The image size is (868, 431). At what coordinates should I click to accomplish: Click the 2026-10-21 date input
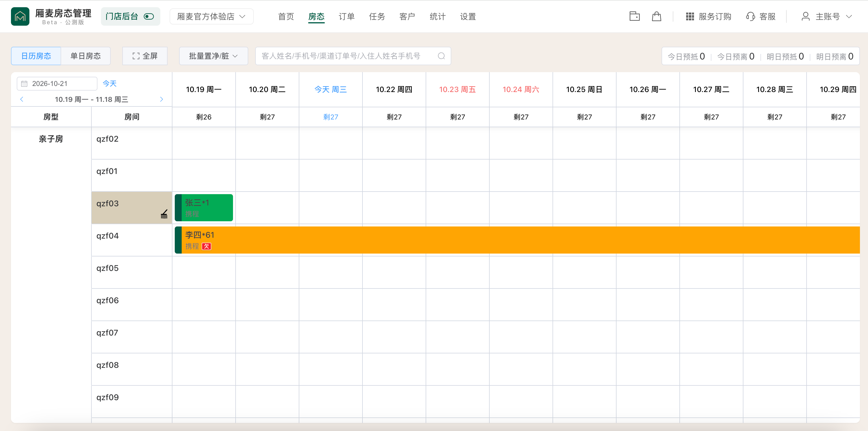[x=57, y=84]
